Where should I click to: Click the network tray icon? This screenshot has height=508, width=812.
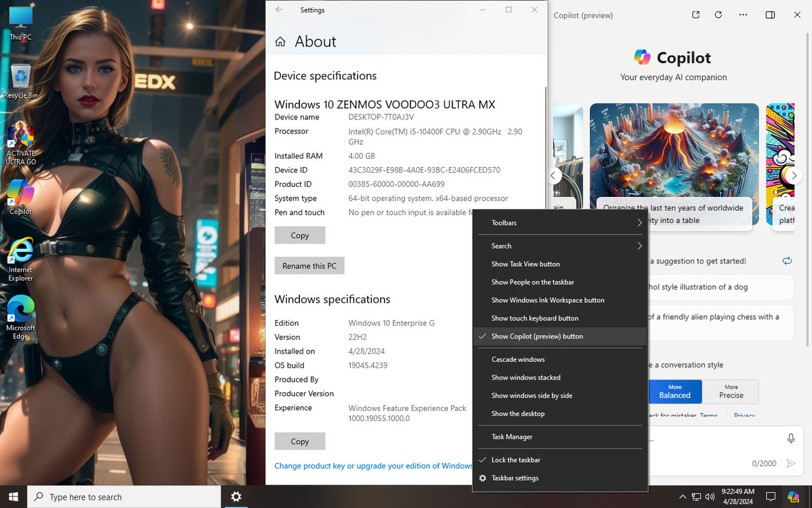coord(697,497)
